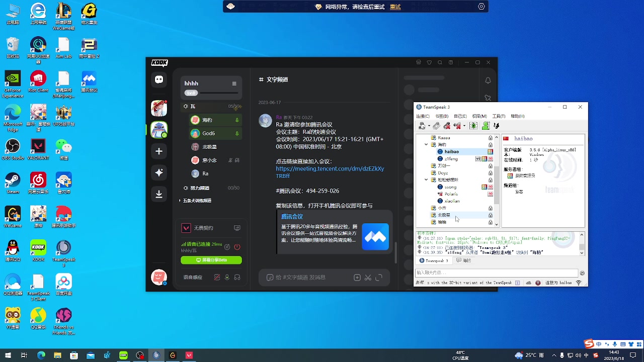Viewport: 644px width, 362px height.
Task: Open 书签(B) menu in TeamSpeak
Action: point(442,116)
